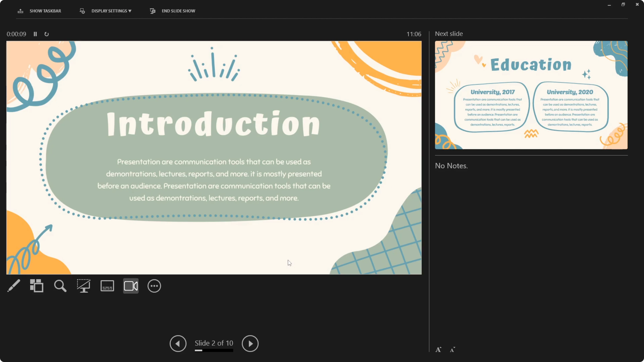This screenshot has height=362, width=644.
Task: Click the current Introduction slide
Action: pos(214,158)
